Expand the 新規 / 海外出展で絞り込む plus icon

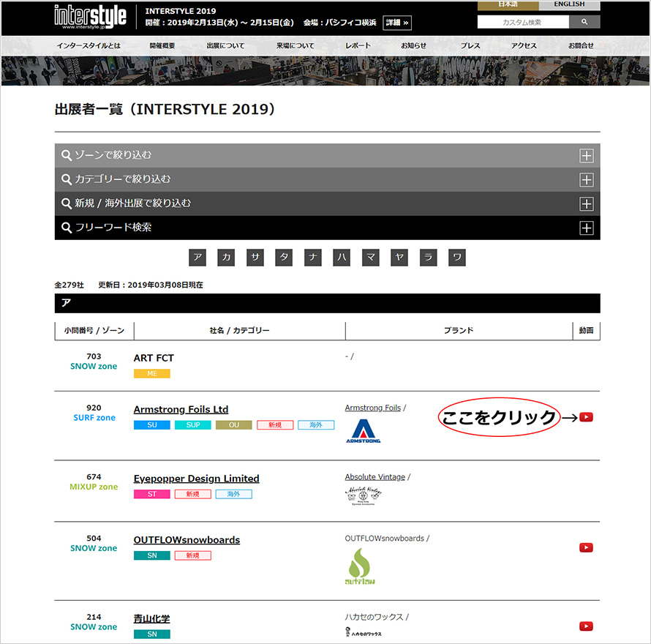point(586,204)
